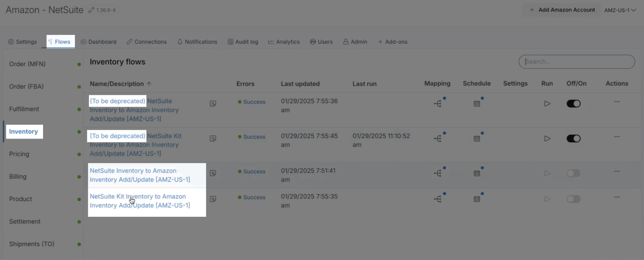This screenshot has height=260, width=644.
Task: Open the Analytics tab
Action: point(284,42)
